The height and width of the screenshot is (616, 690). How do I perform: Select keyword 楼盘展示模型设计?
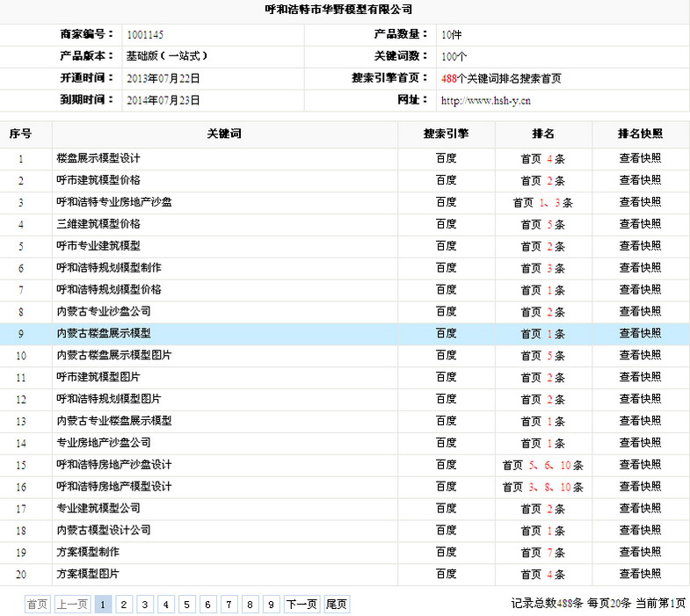point(98,158)
